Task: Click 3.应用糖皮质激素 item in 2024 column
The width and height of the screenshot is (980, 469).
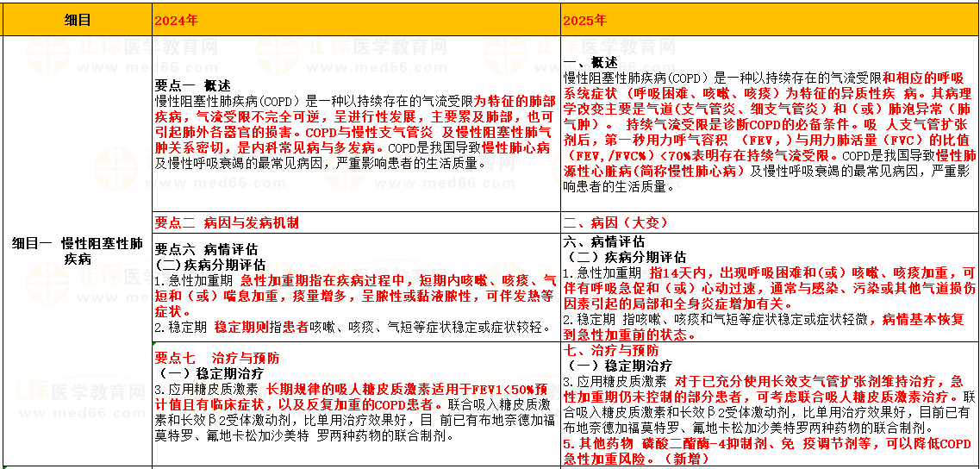Action: 208,389
